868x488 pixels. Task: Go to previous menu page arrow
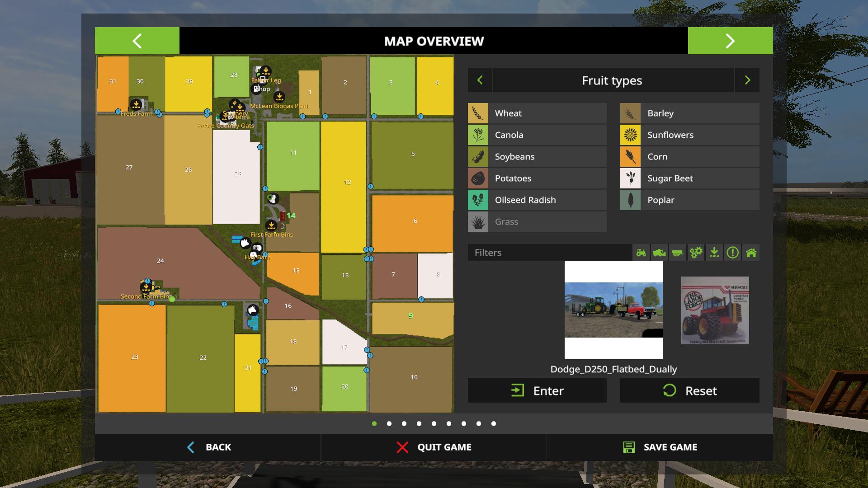(x=137, y=41)
